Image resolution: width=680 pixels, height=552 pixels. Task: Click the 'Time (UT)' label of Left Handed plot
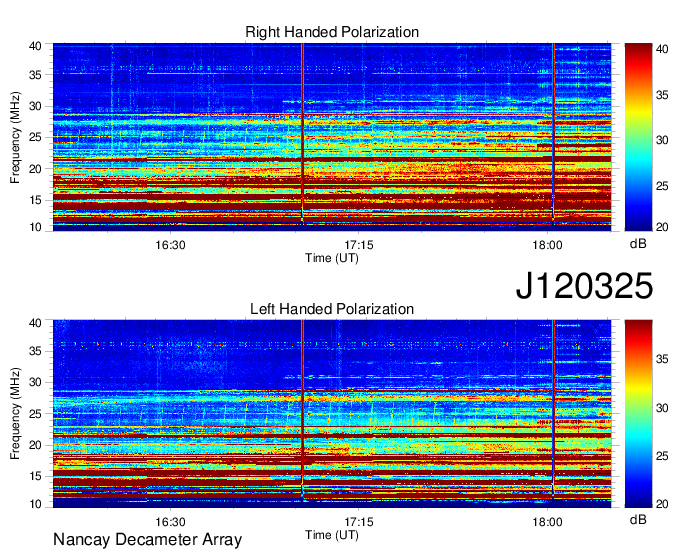(332, 535)
